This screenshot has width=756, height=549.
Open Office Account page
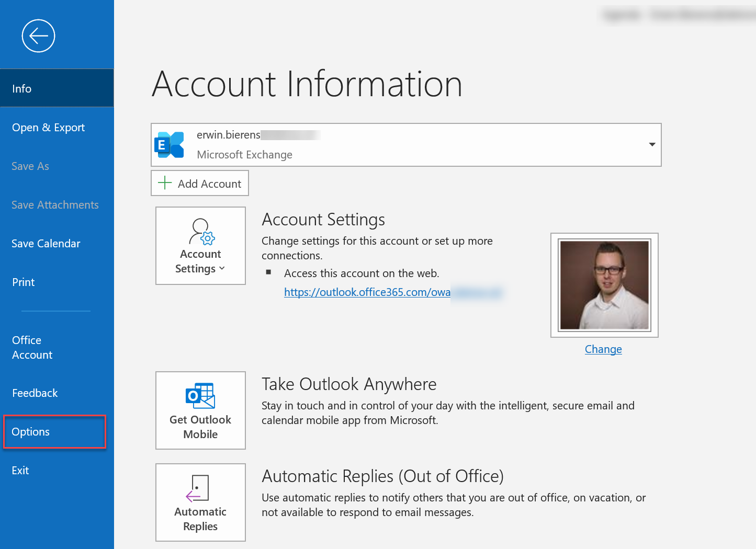pyautogui.click(x=57, y=347)
